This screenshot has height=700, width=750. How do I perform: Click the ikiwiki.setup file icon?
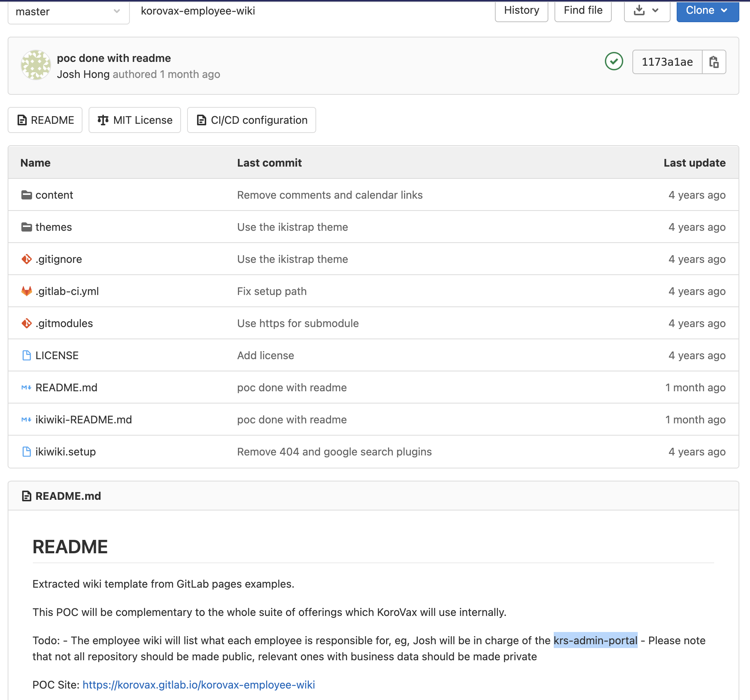point(27,452)
